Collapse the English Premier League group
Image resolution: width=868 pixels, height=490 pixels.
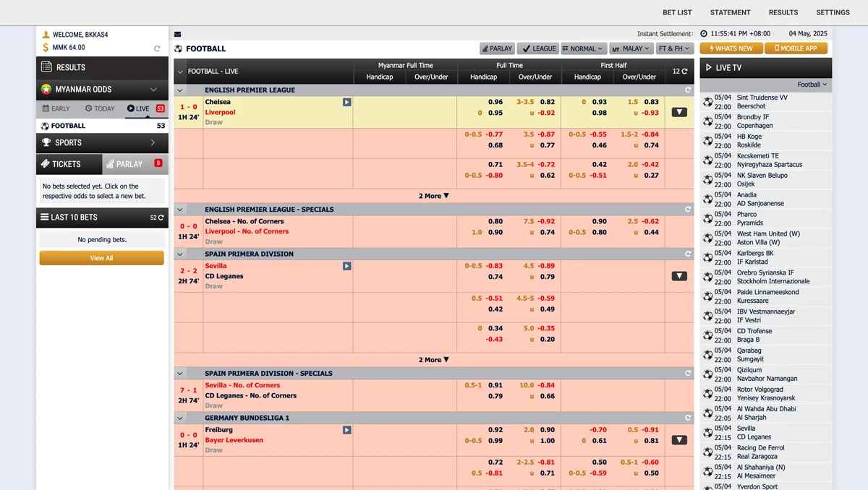click(x=180, y=90)
